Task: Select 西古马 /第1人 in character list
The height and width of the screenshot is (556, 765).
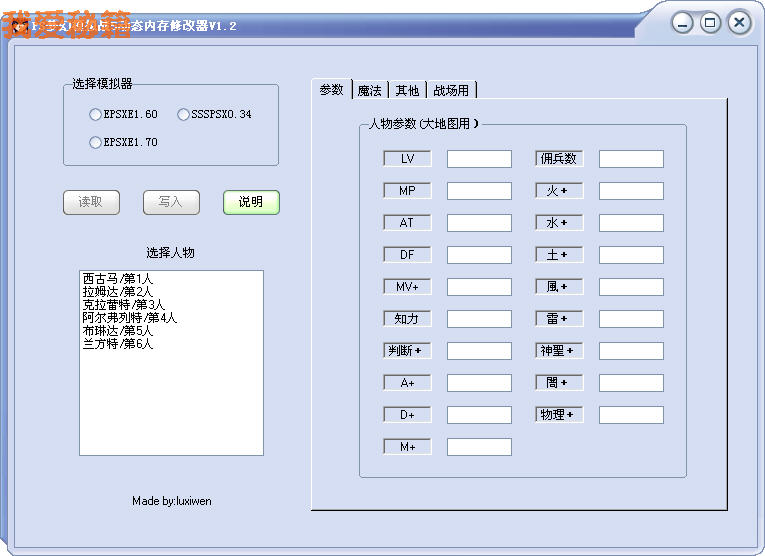Action: coord(118,279)
